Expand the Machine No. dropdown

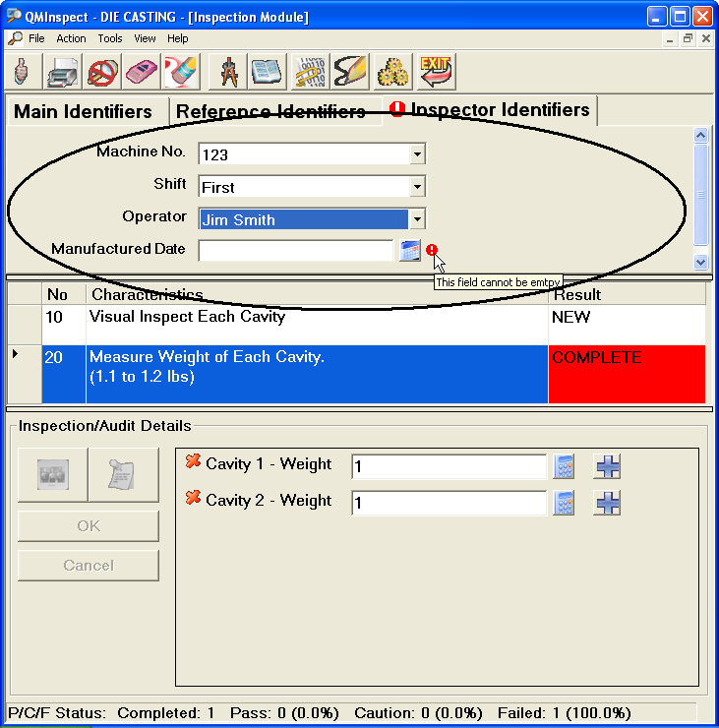point(417,154)
